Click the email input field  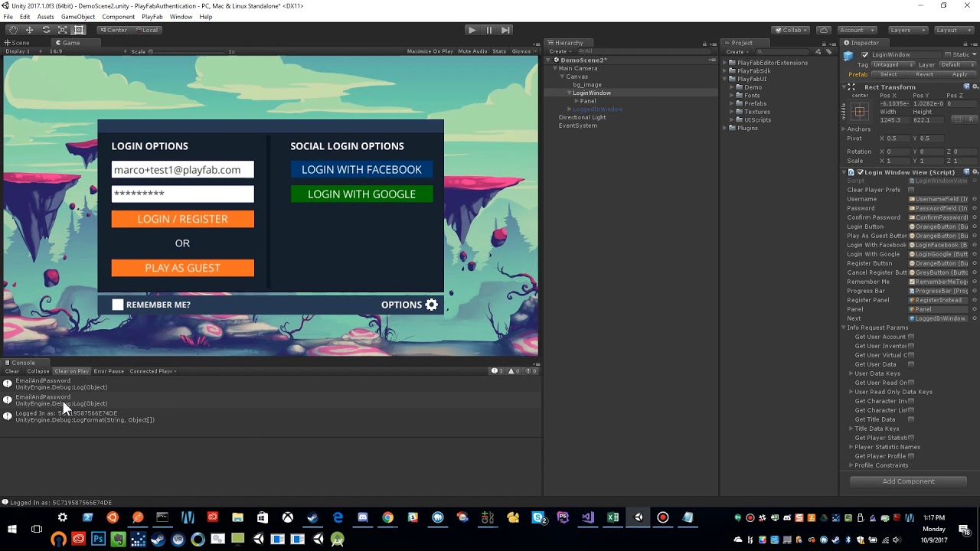coord(182,170)
